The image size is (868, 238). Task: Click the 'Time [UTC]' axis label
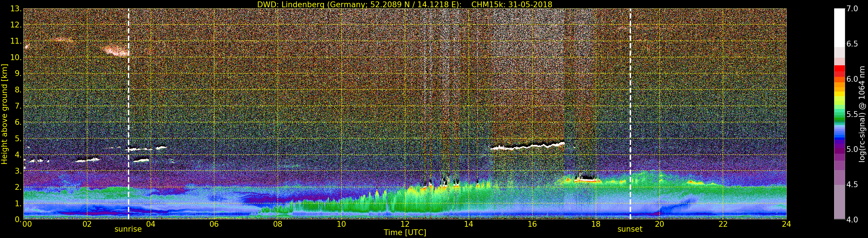(x=405, y=233)
